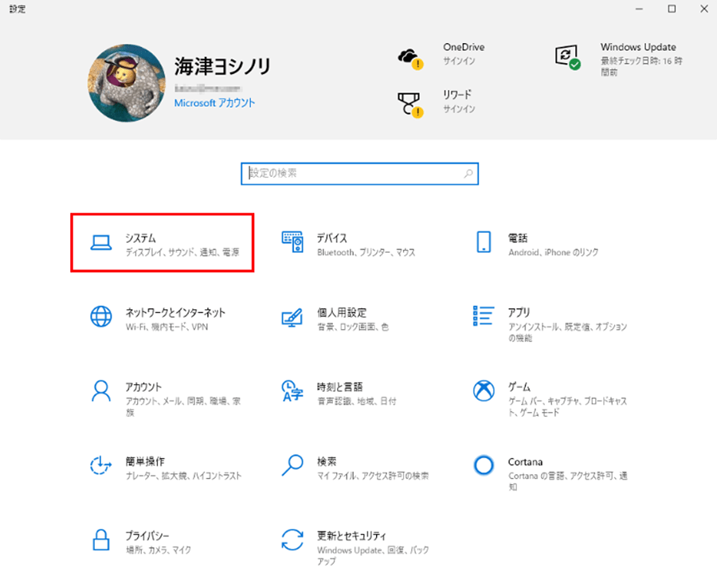Open the Cortana circle icon
Screen dimensions: 717x588
(x=484, y=465)
